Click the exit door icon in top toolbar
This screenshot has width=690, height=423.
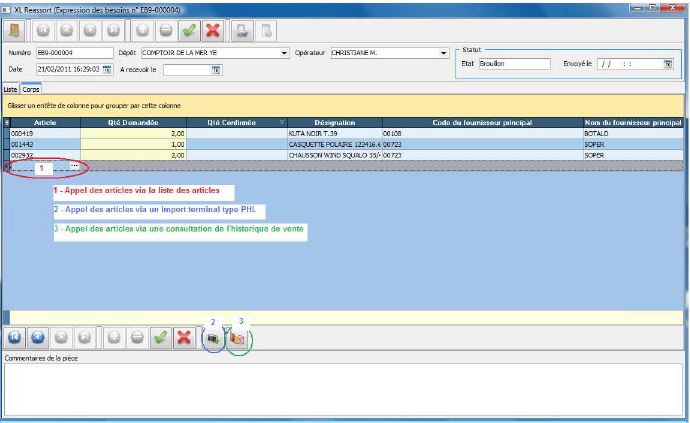[16, 30]
